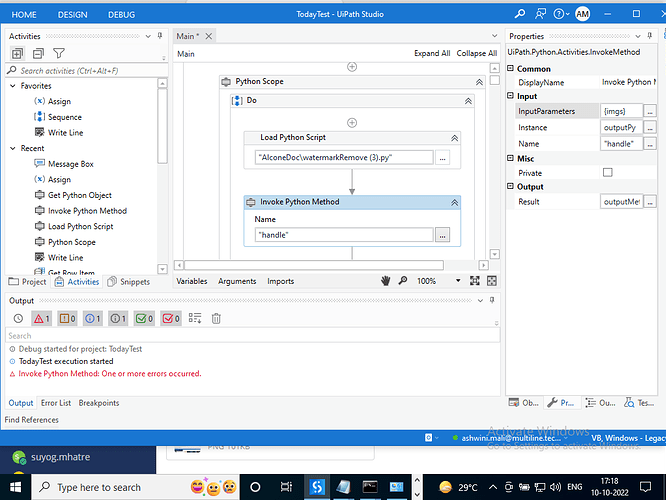Image resolution: width=666 pixels, height=500 pixels.
Task: Open command prompt taskbar icon
Action: click(x=370, y=487)
